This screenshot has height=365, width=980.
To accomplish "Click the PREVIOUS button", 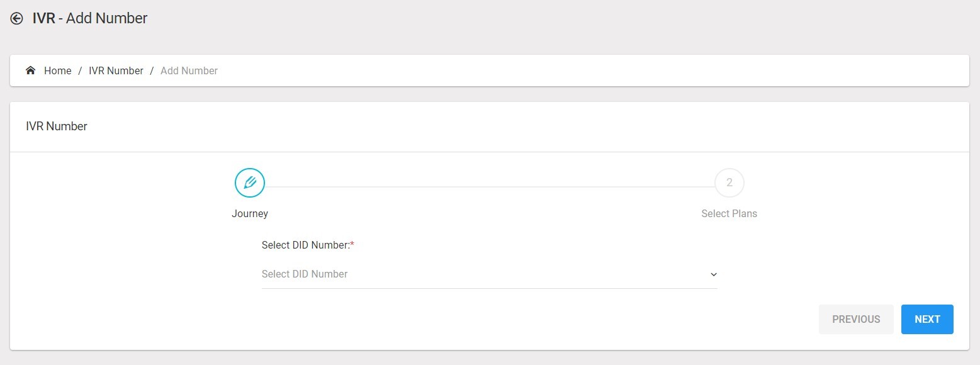I will 856,320.
